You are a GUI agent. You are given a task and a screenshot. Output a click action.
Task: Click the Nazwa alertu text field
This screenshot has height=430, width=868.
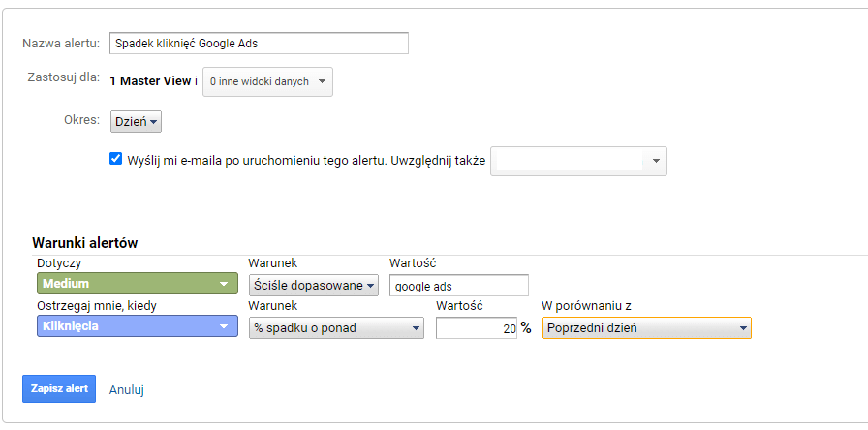259,44
